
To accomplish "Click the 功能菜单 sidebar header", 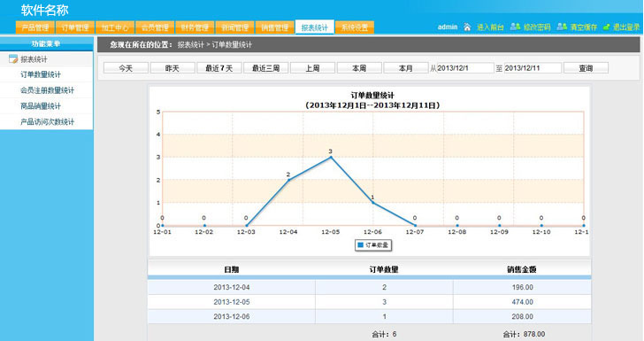I will point(46,43).
